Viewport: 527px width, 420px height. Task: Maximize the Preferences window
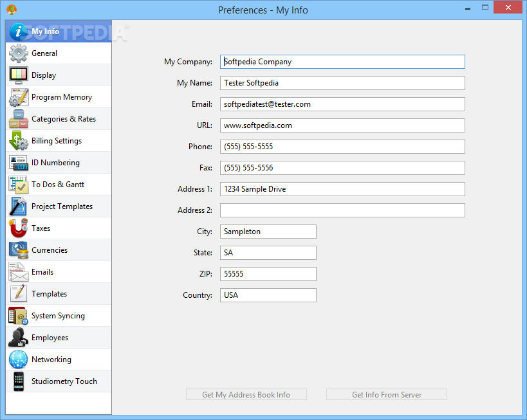485,7
